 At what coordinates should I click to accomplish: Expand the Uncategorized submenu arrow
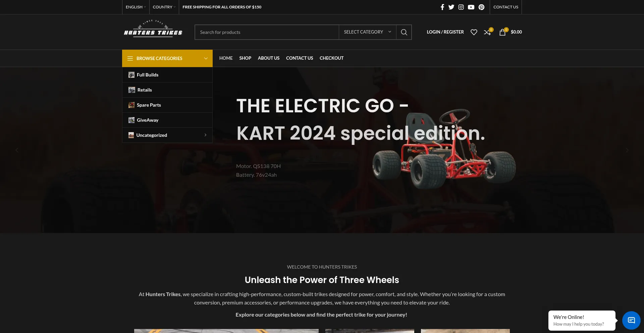tap(205, 135)
